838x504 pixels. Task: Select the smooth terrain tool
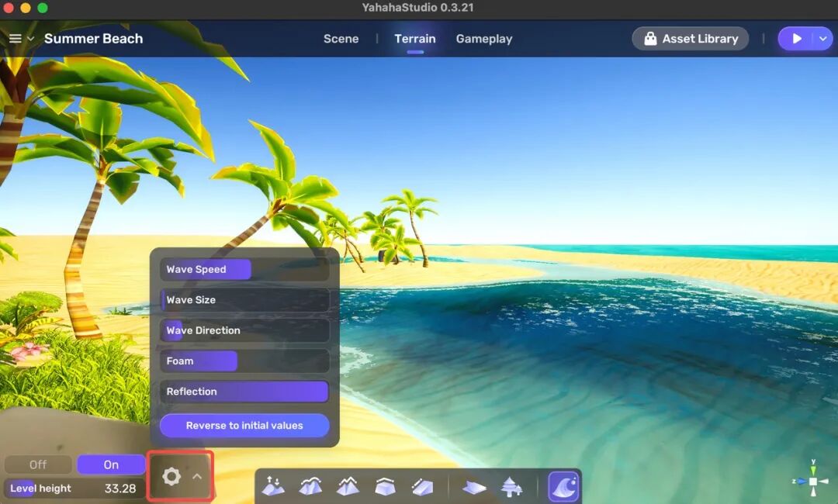pos(310,486)
